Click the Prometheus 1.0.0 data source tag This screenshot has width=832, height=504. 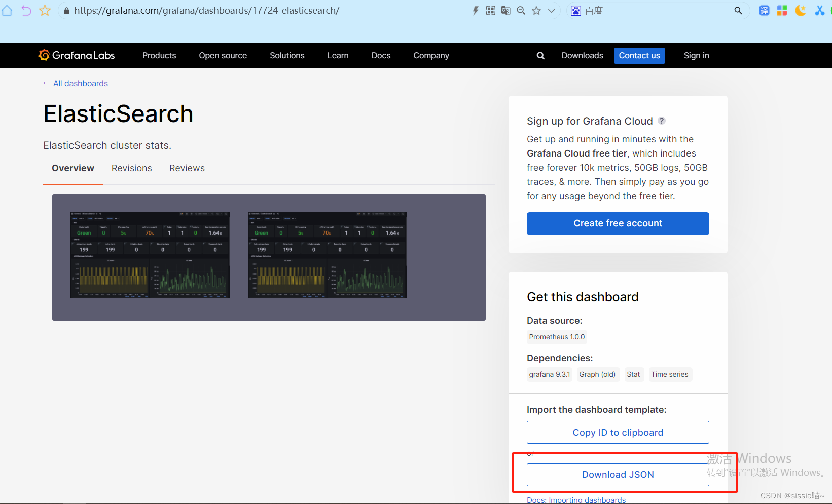pyautogui.click(x=557, y=337)
